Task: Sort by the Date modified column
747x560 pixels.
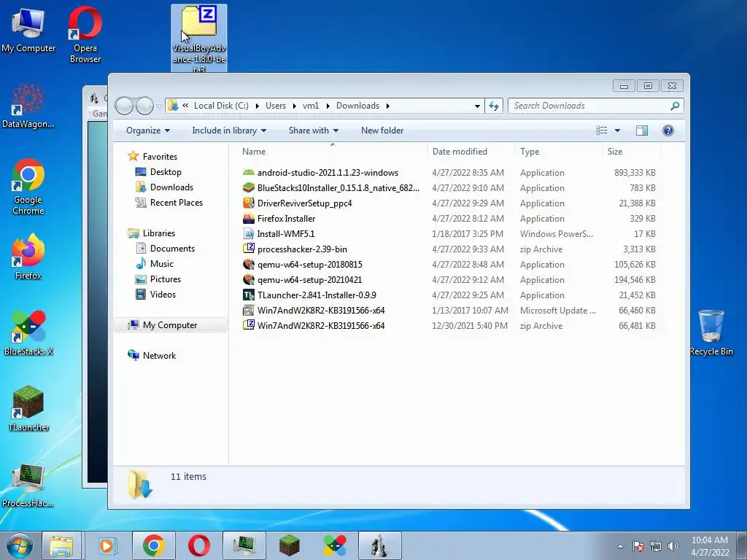Action: pyautogui.click(x=472, y=152)
